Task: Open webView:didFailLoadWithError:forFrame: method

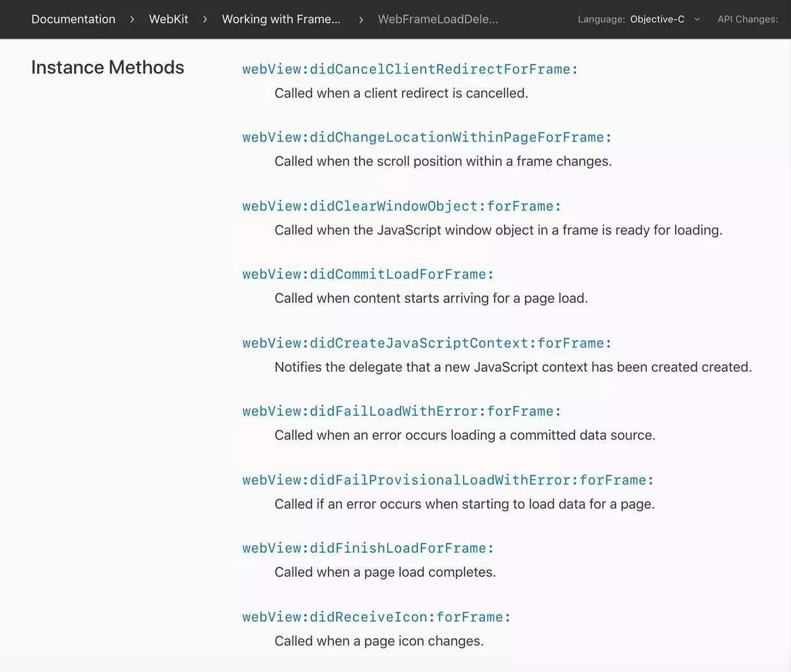Action: 401,411
